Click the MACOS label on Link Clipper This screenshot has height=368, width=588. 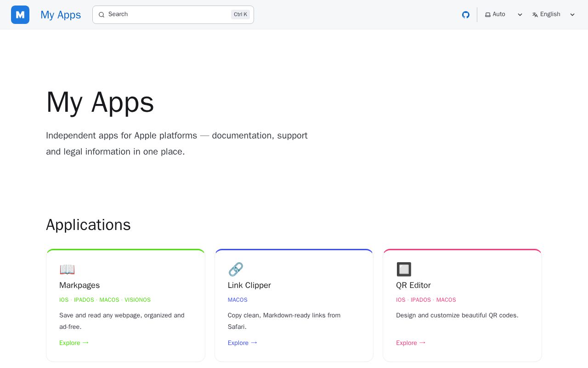[x=237, y=300]
